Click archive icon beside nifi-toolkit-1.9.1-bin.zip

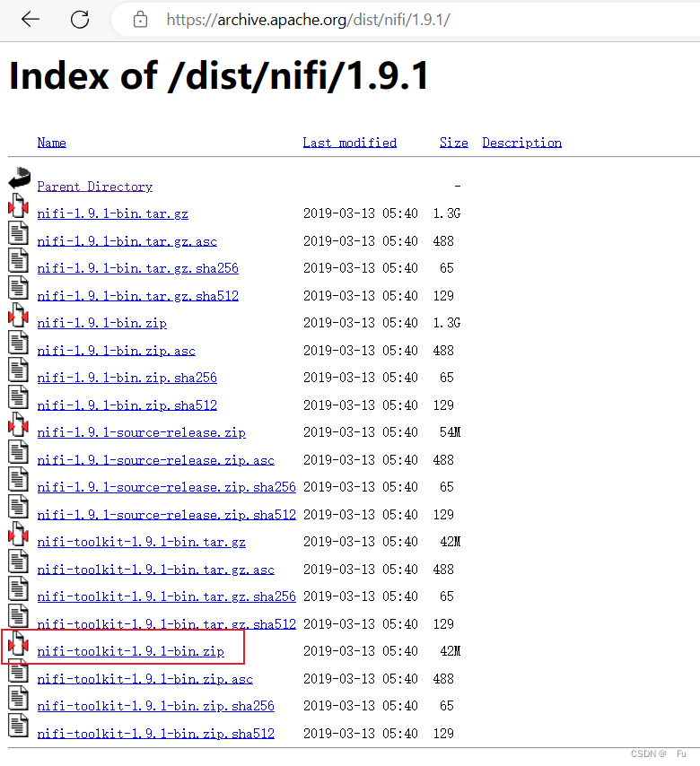click(x=18, y=643)
